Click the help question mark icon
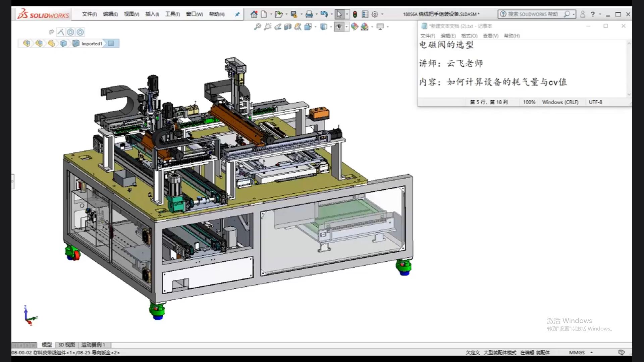Viewport: 644px width, 362px height. point(593,14)
